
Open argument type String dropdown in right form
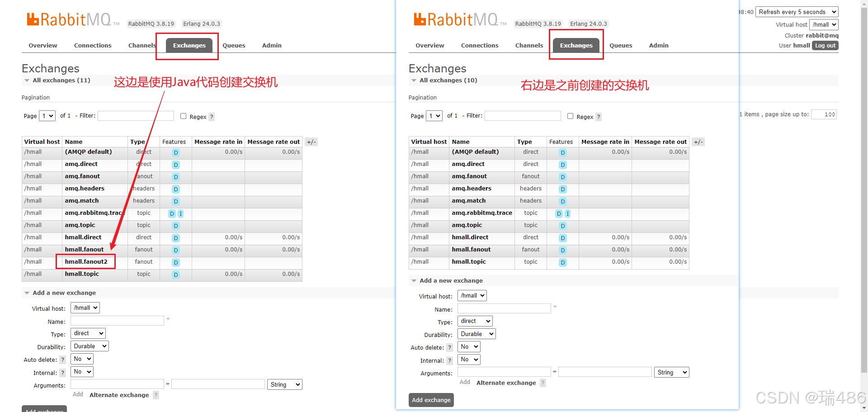click(672, 372)
